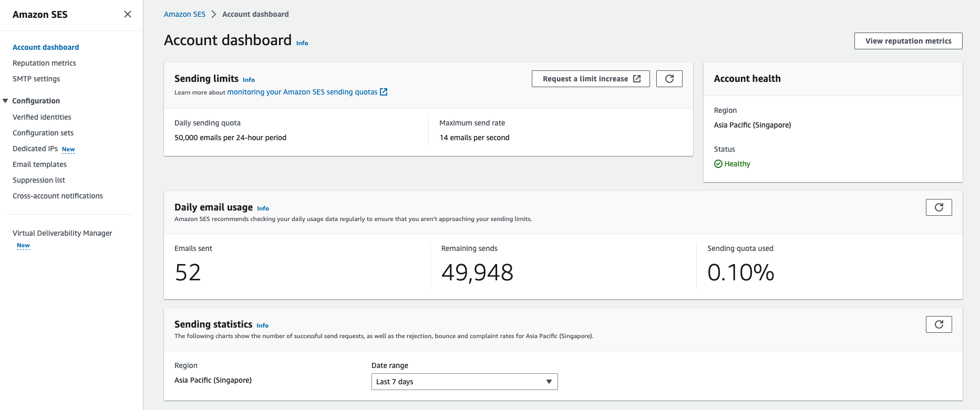The height and width of the screenshot is (410, 980).
Task: Refresh the Sending statistics panel
Action: 938,324
